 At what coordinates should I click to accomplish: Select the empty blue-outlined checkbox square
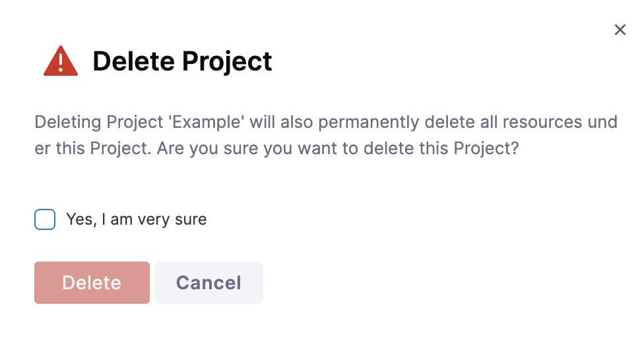(x=45, y=219)
